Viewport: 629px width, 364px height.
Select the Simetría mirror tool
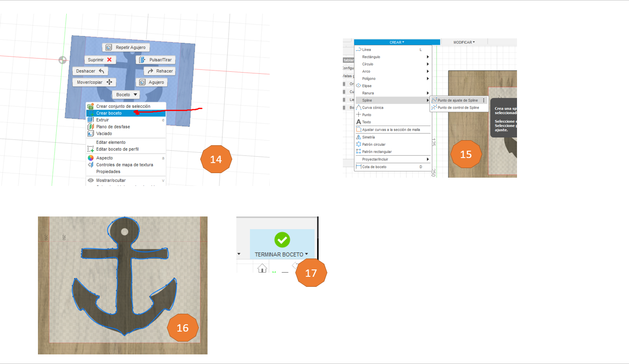pyautogui.click(x=393, y=137)
